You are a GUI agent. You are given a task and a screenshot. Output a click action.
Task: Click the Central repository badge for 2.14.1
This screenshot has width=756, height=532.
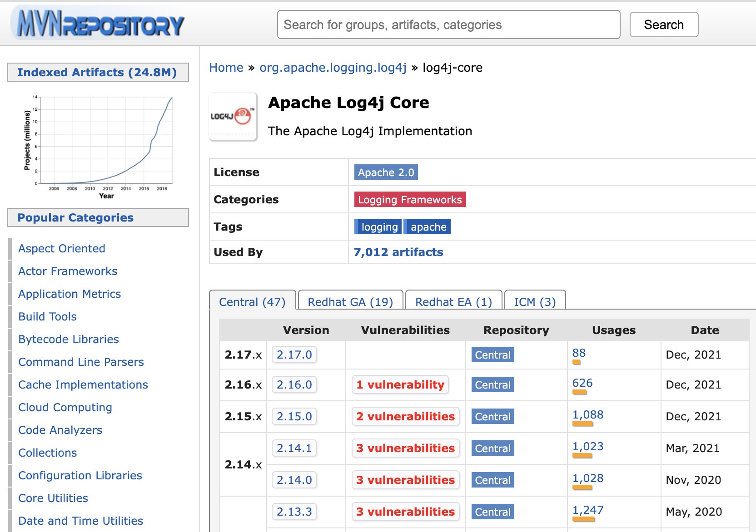pos(493,448)
